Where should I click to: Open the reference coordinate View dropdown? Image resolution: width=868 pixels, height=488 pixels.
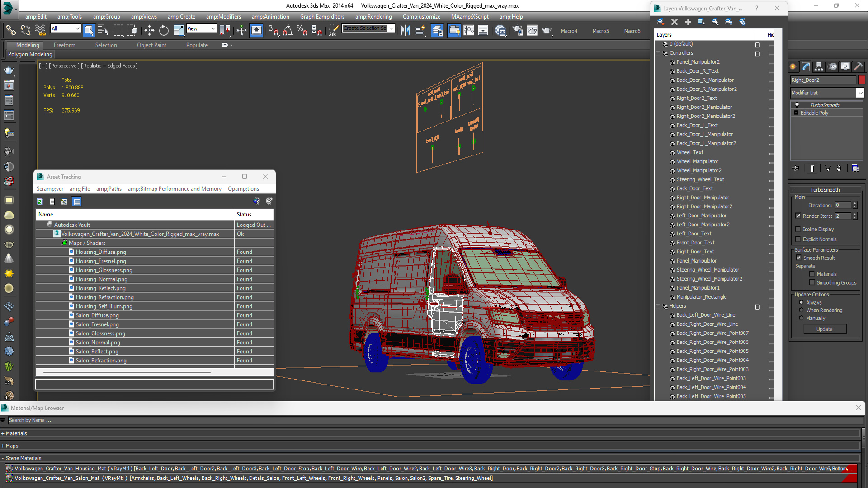[201, 28]
